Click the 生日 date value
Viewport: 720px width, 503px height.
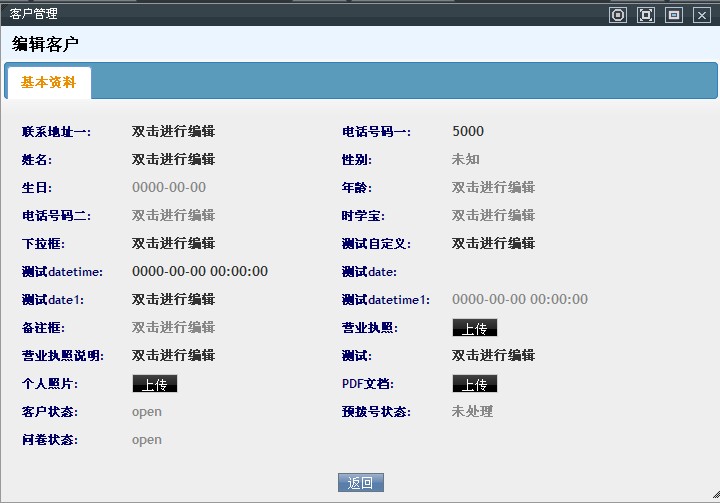[x=169, y=187]
